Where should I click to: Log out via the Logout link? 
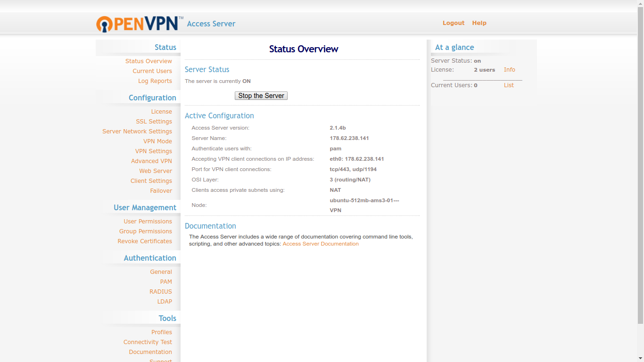point(454,23)
